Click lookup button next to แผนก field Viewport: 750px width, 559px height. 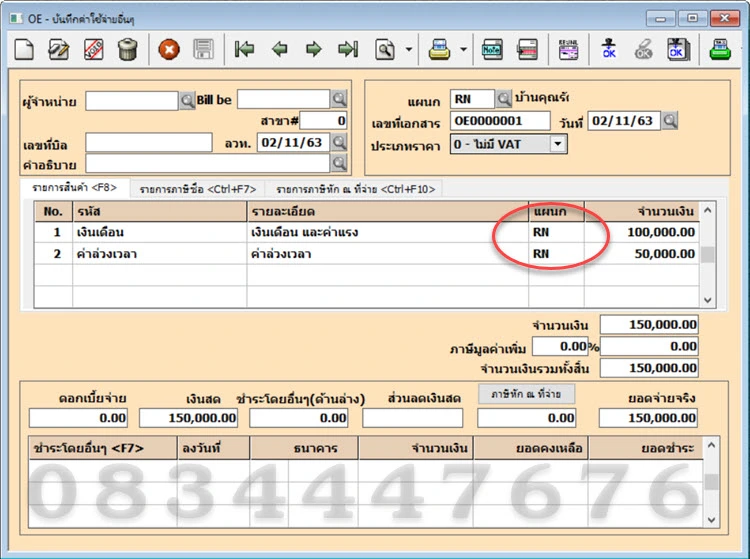pos(503,99)
